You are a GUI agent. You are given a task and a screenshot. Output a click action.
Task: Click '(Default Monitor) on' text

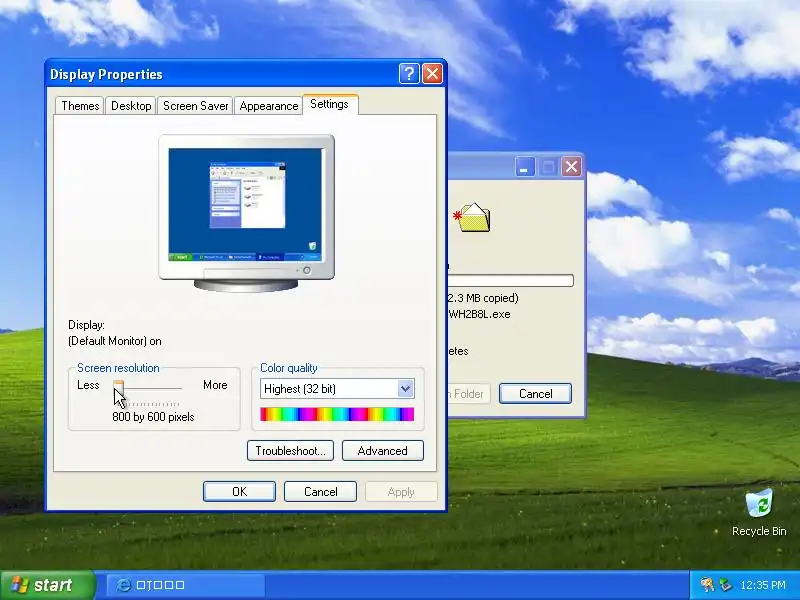pyautogui.click(x=115, y=341)
